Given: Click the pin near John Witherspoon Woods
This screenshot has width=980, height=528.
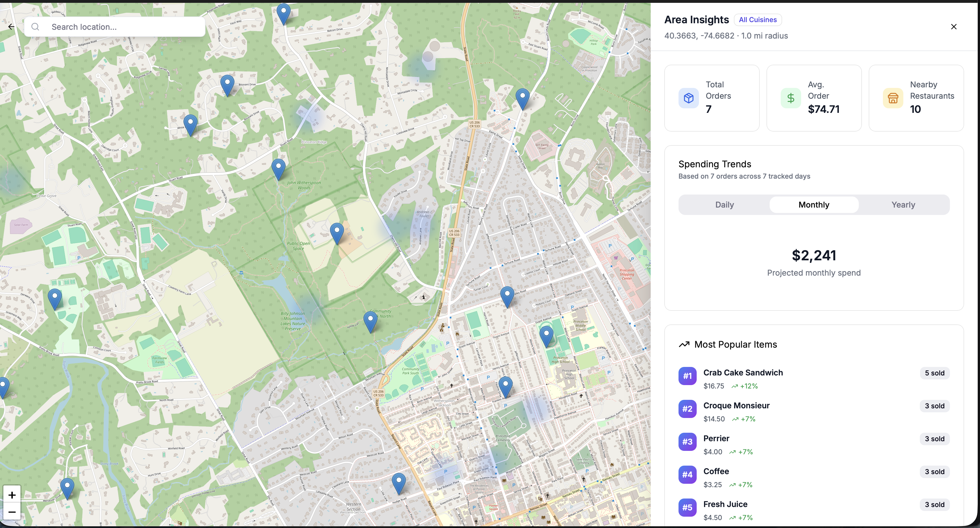Looking at the screenshot, I should (x=278, y=168).
